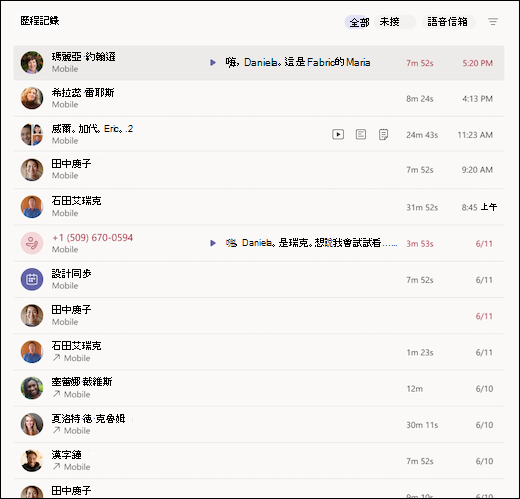
Task: Click the 4:13 PM timestamp
Action: [x=477, y=99]
